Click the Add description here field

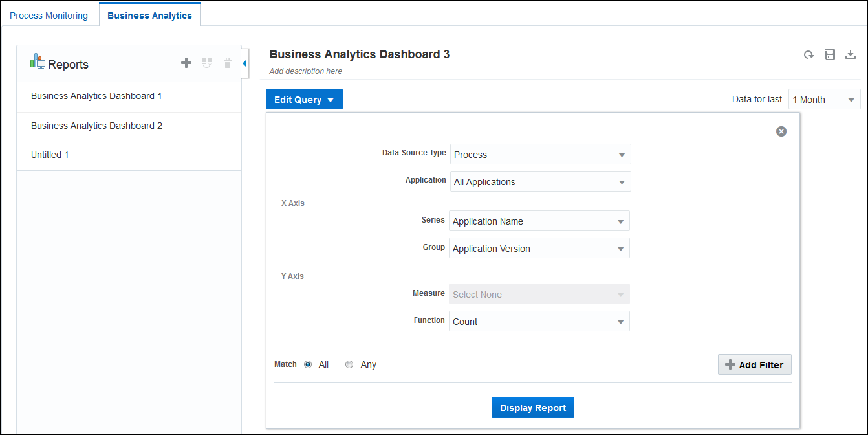point(306,71)
